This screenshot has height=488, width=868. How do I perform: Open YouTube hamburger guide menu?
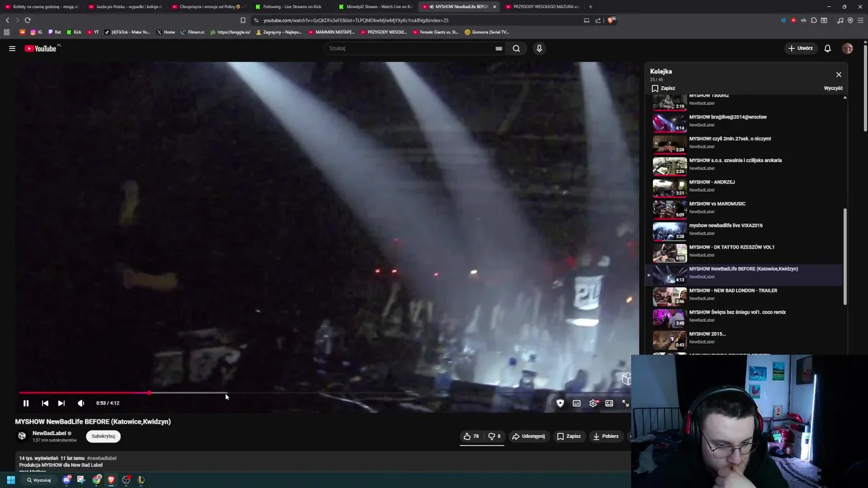12,48
